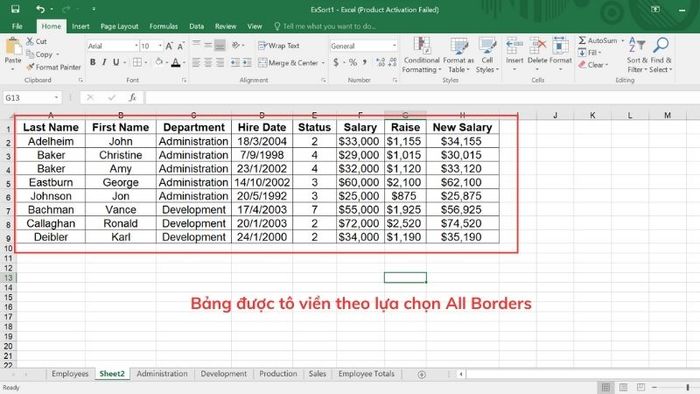Open the Employee Totals sheet tab
The height and width of the screenshot is (394, 700).
pos(366,374)
